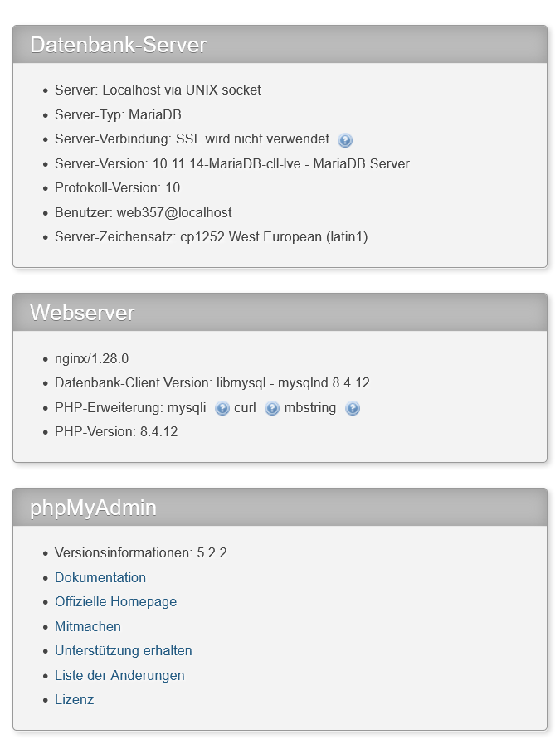Image resolution: width=560 pixels, height=739 pixels.
Task: View the Liste der Änderungen
Action: click(x=119, y=675)
